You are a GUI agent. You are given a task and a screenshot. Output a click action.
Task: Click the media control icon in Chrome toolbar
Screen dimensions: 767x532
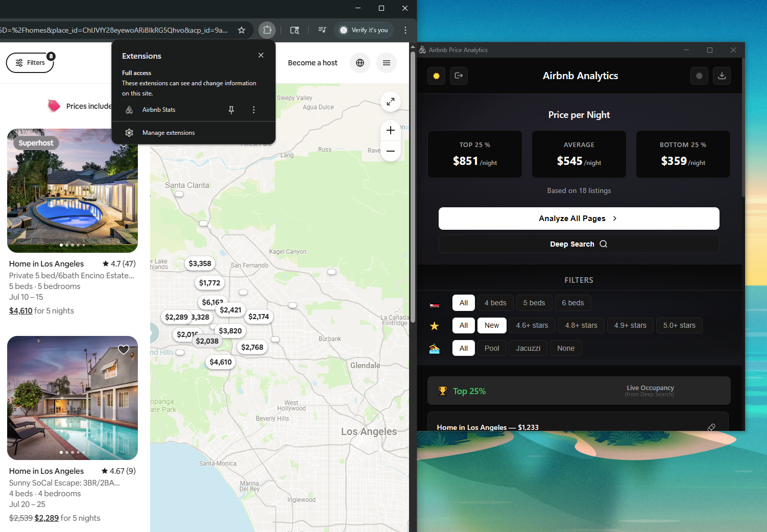(322, 30)
